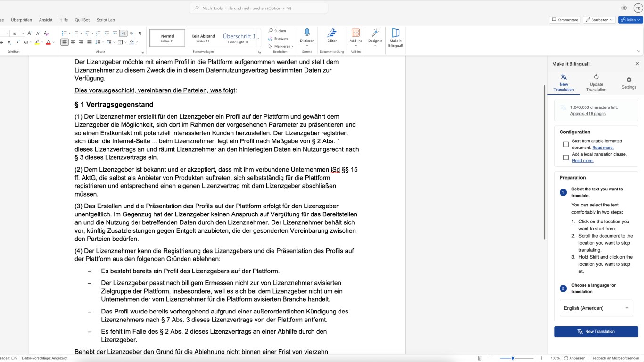644x362 pixels.
Task: Toggle paragraph marks display
Action: 140,33
